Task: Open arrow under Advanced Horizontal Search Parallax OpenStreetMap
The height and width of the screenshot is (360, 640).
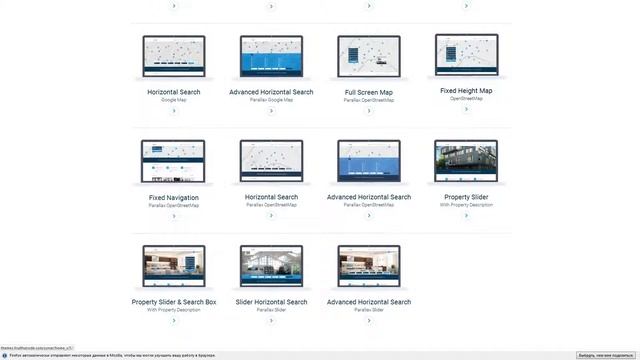Action: click(x=369, y=216)
